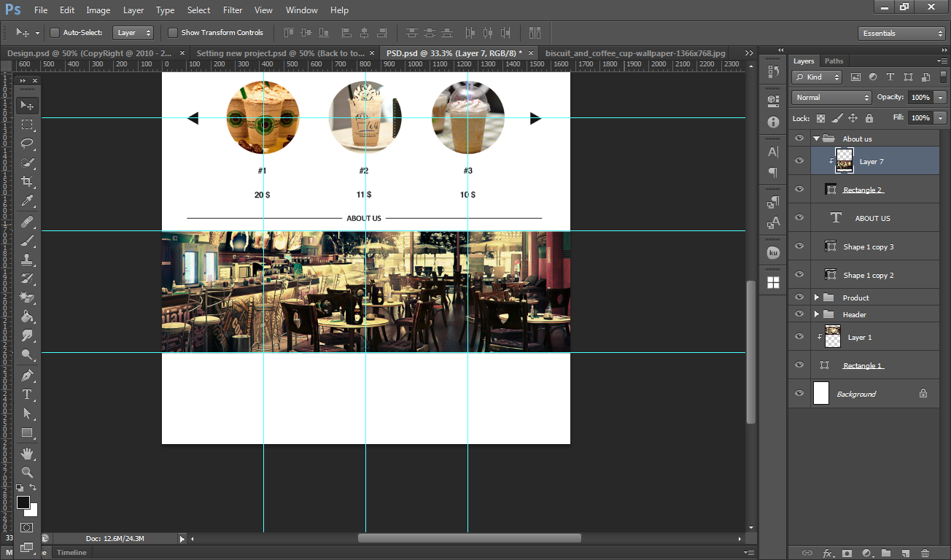Select the Brush tool
The height and width of the screenshot is (560, 951).
click(27, 240)
